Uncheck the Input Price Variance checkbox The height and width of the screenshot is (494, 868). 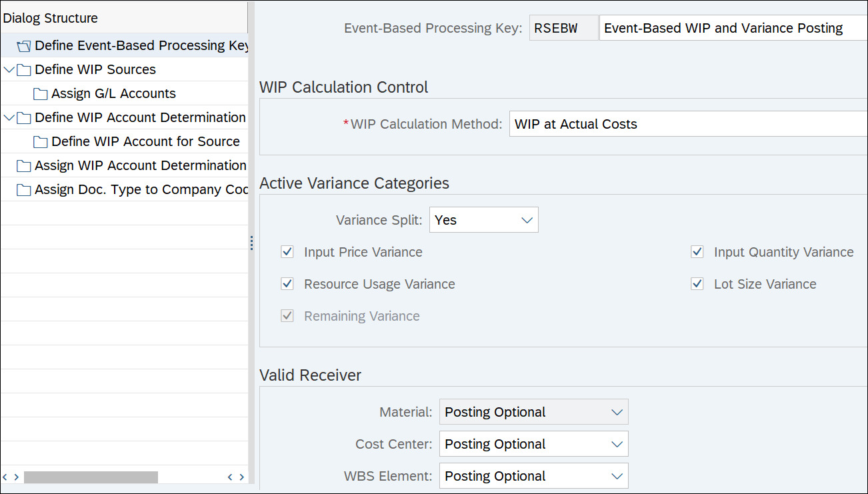click(287, 252)
